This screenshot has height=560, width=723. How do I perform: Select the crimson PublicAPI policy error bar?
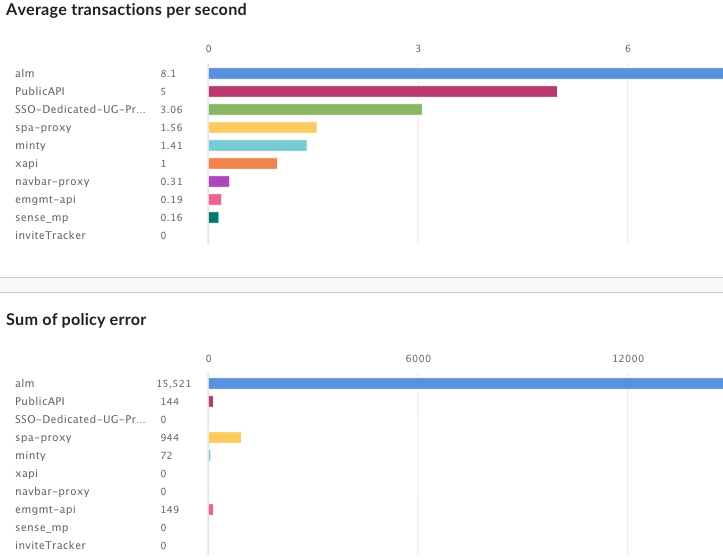click(x=211, y=401)
